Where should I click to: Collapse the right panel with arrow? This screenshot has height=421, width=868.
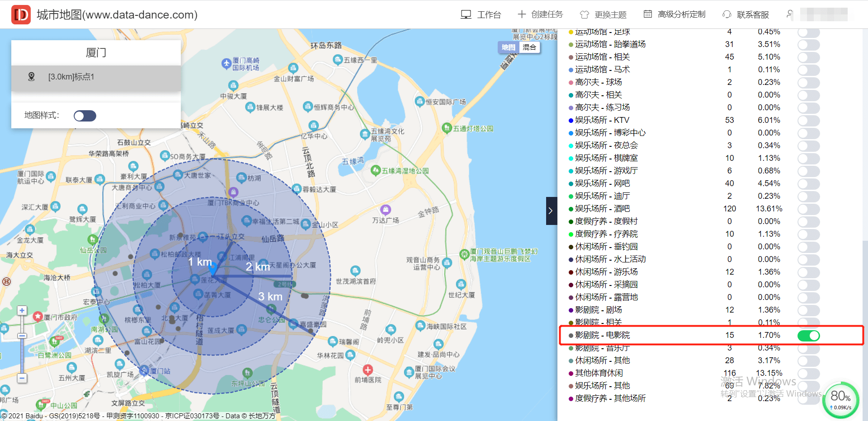click(x=551, y=211)
